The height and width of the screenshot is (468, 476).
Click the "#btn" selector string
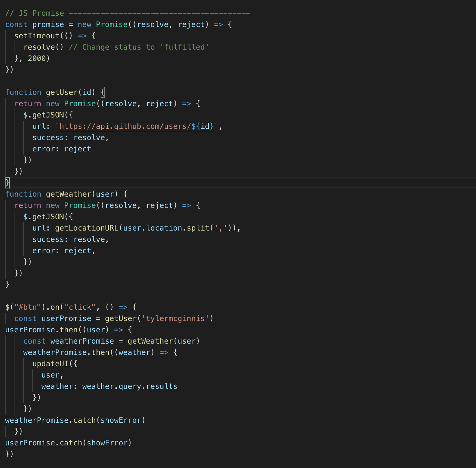pos(28,307)
